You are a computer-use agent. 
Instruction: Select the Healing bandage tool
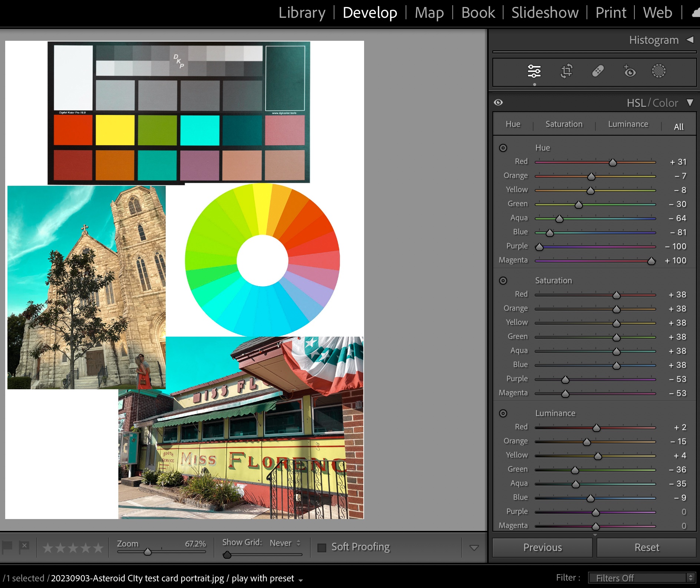pos(598,71)
